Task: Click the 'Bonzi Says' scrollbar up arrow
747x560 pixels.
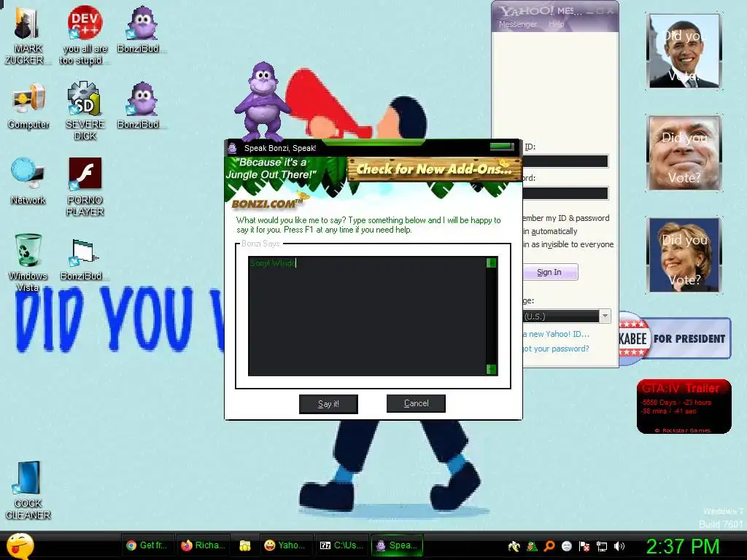Action: click(491, 262)
